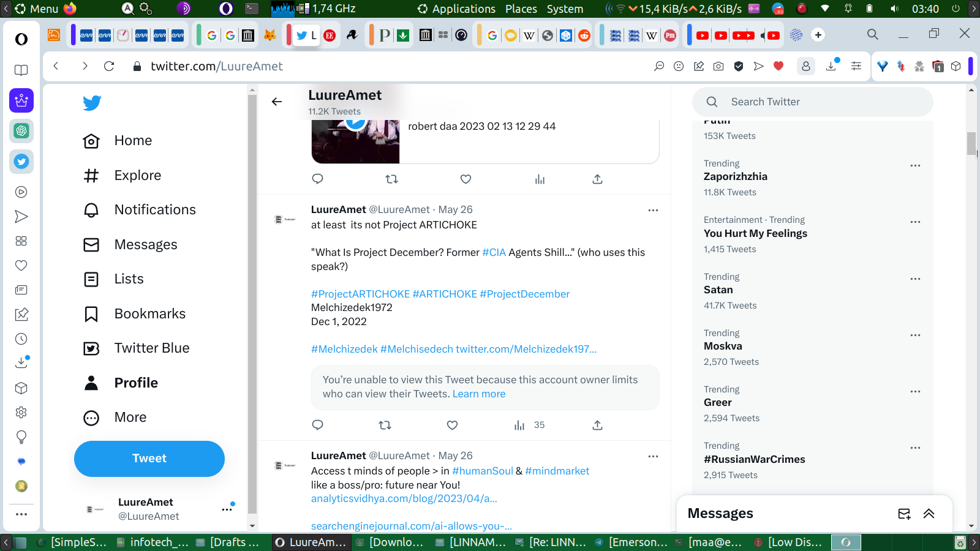
Task: Open Twitter Blue
Action: 137,348
